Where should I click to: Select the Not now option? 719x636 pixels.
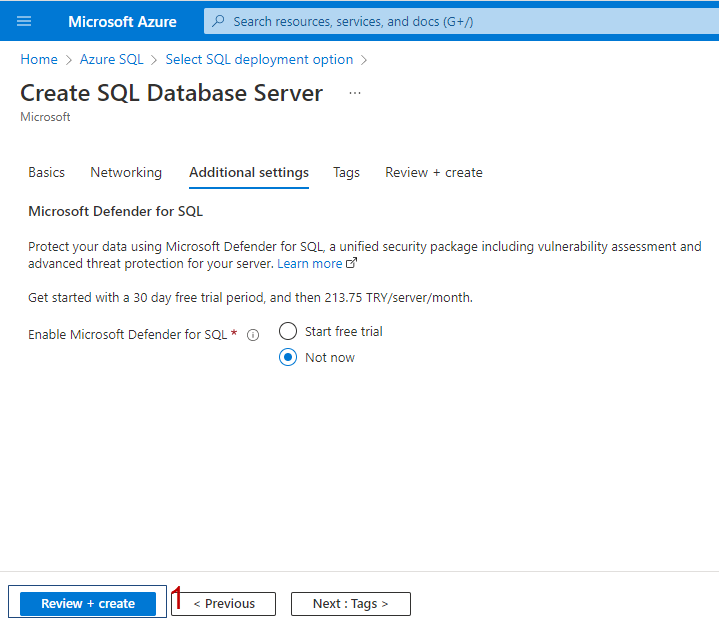[288, 357]
